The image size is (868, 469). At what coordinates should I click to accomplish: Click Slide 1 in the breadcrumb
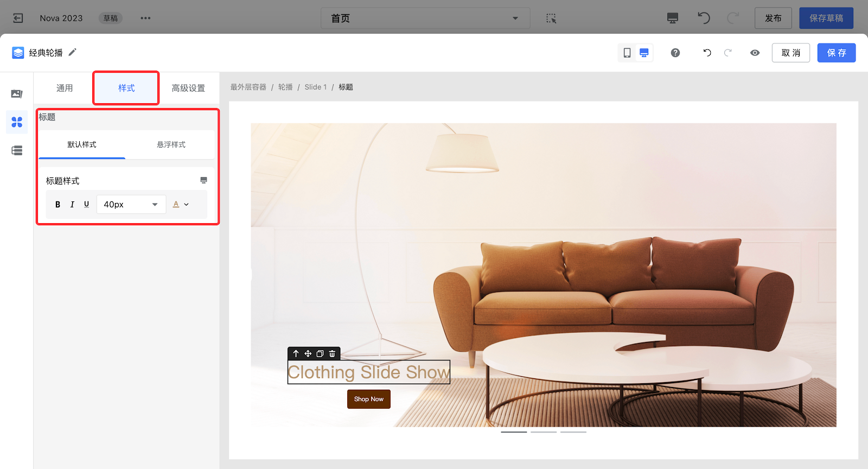point(315,87)
